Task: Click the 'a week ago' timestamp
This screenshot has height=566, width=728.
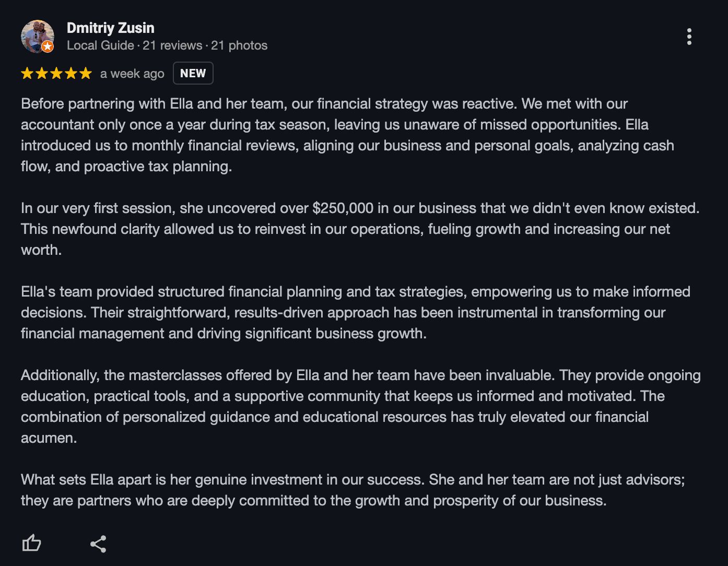Action: [x=132, y=74]
